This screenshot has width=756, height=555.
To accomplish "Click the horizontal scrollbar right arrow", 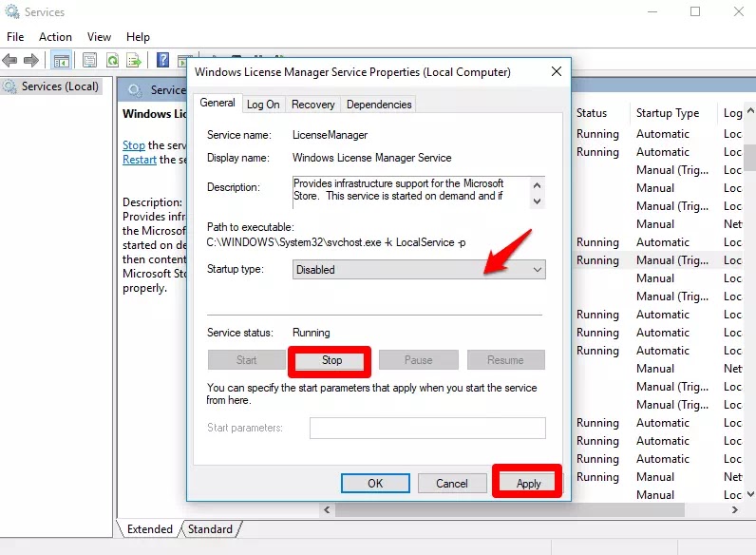I will (735, 509).
